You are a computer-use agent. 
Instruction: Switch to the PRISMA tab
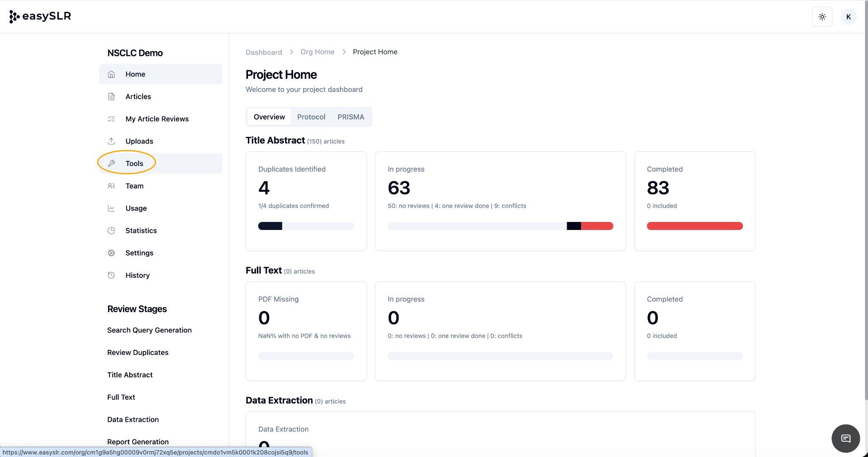[351, 117]
